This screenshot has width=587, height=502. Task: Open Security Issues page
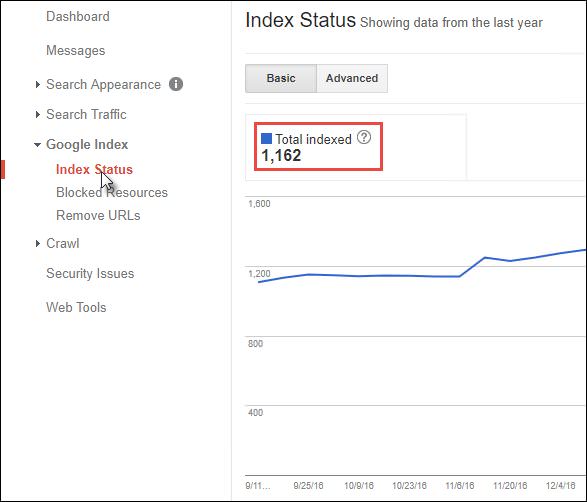[90, 274]
